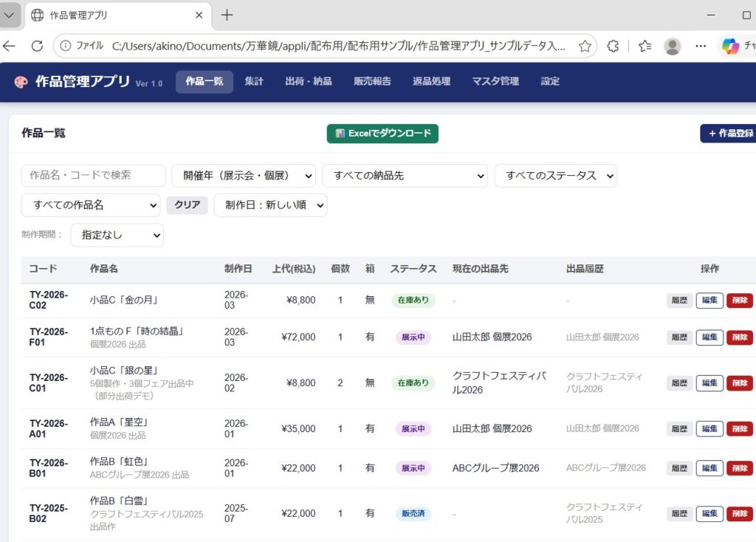This screenshot has width=756, height=542.
Task: Reload the page with the refresh icon
Action: [x=37, y=46]
